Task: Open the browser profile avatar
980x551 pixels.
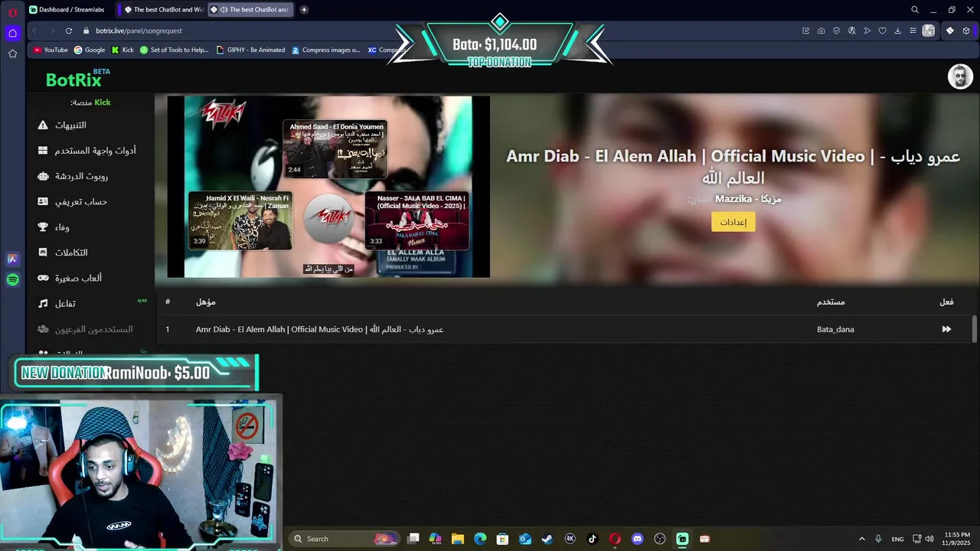Action: (929, 31)
